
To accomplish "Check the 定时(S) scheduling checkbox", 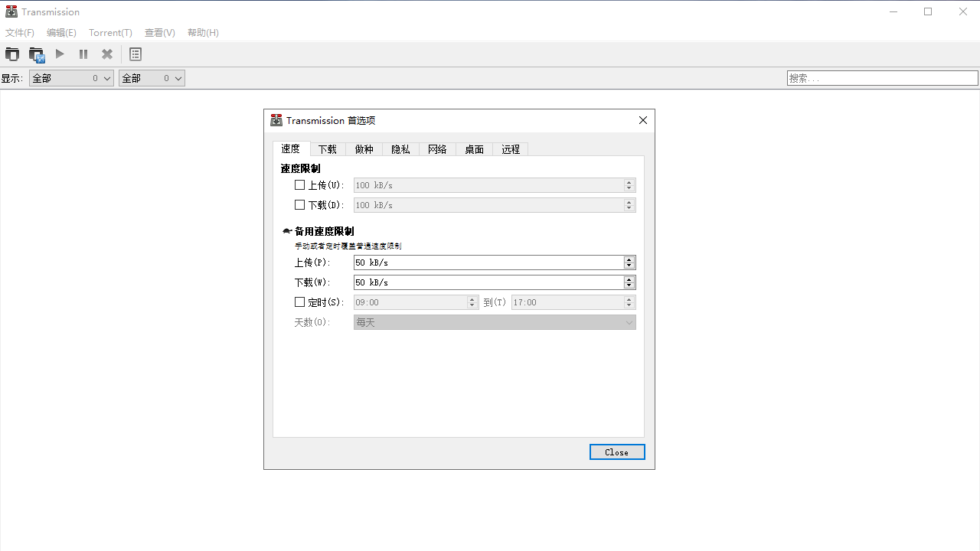I will click(x=299, y=302).
